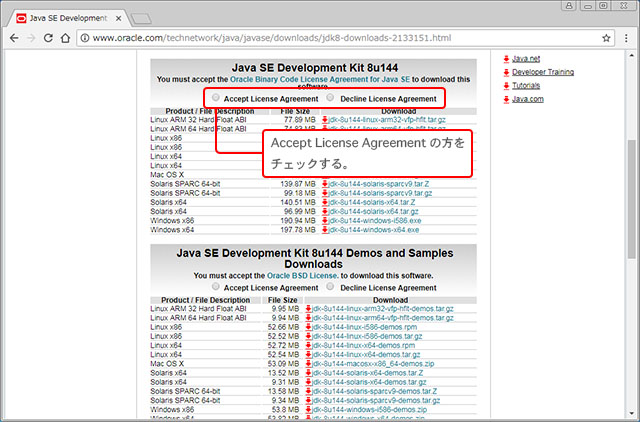
Task: Download jdk-8u144-solaris-sparcv9-demos.tar.gz
Action: pyautogui.click(x=376, y=401)
